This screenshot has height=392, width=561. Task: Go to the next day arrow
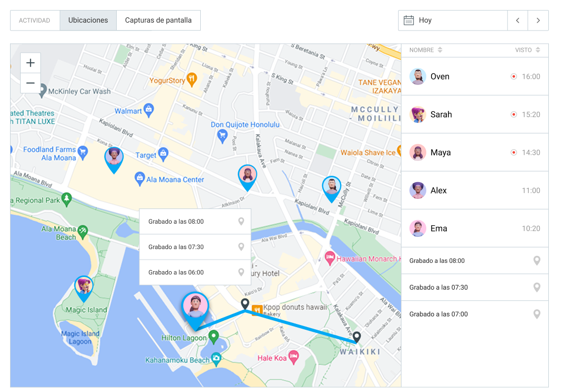pos(538,21)
